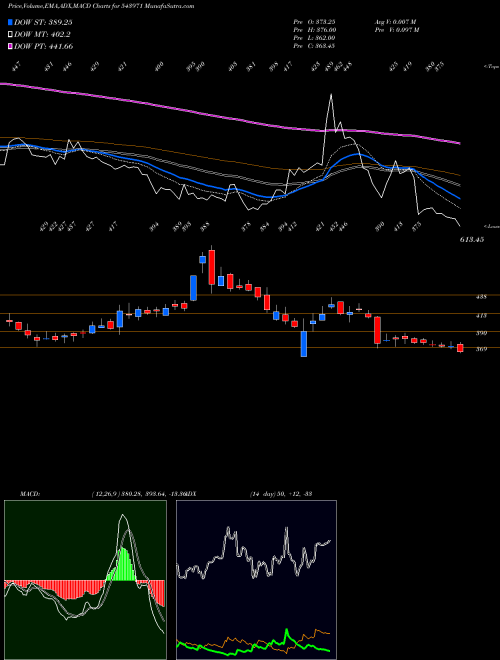Click the 438 price level label
Viewport: 500px width, 660px height.
tap(481, 297)
